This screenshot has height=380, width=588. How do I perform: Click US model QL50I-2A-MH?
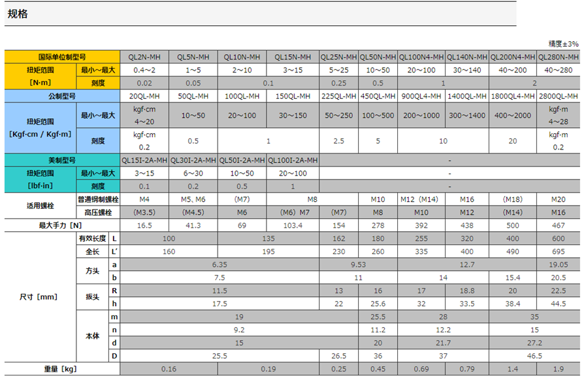[x=242, y=160]
